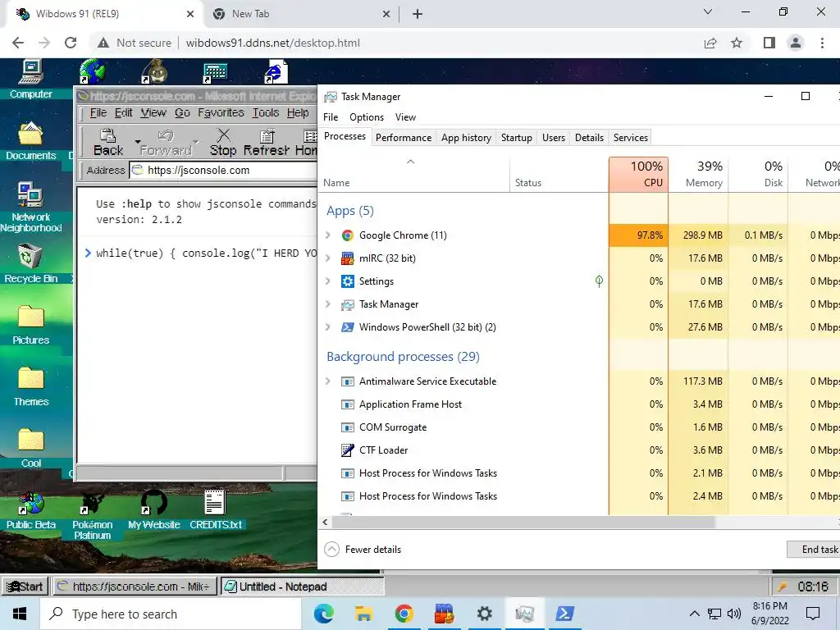Open the notification center icon
Viewport: 840px width, 630px height.
pos(813,614)
